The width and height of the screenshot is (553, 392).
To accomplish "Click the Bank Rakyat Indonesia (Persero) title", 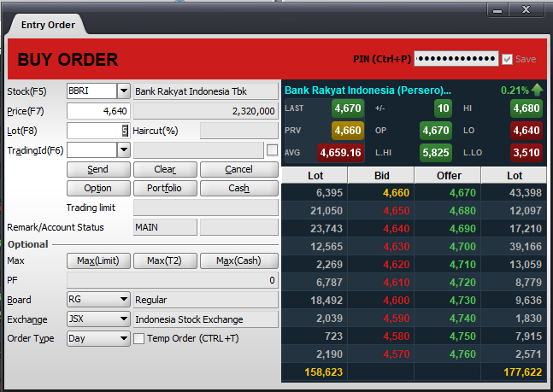I will tap(368, 91).
